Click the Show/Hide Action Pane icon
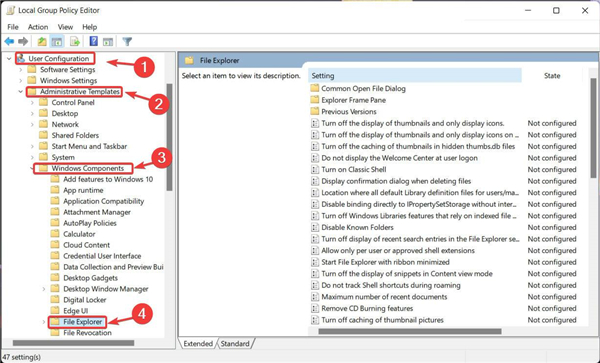600x363 pixels. point(108,41)
